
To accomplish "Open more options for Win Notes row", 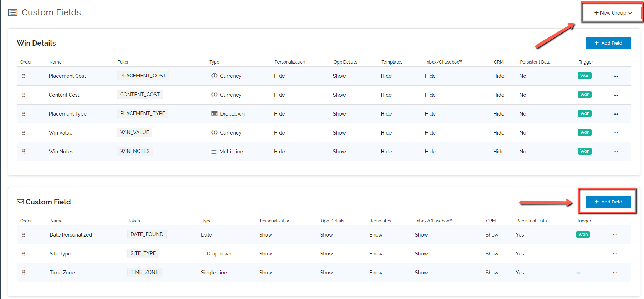I will [616, 152].
